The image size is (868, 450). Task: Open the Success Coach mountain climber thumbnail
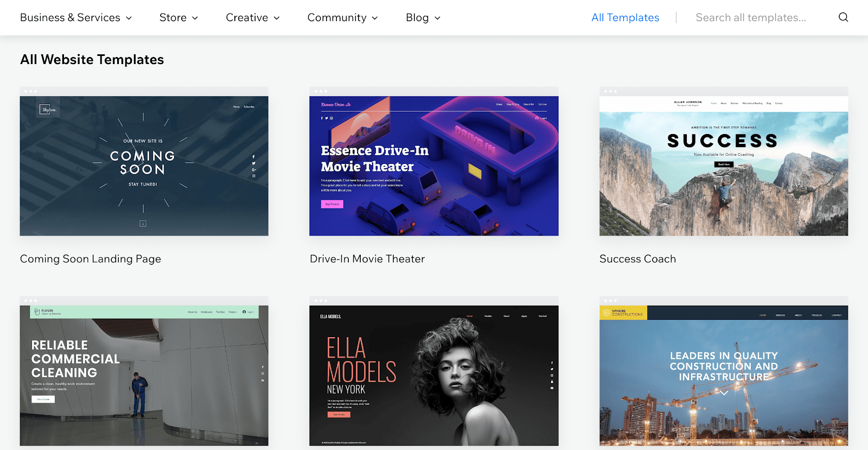pyautogui.click(x=724, y=161)
